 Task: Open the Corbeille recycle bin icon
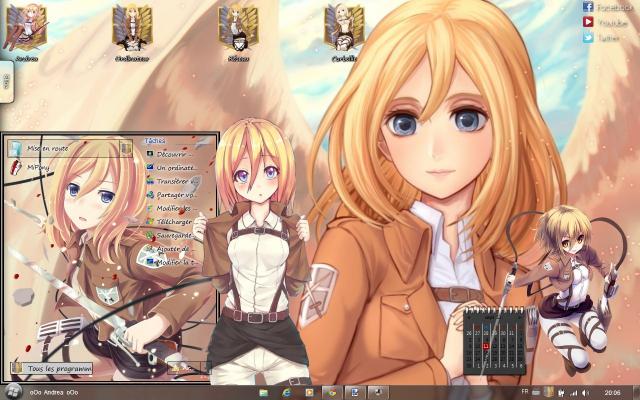coord(343,28)
